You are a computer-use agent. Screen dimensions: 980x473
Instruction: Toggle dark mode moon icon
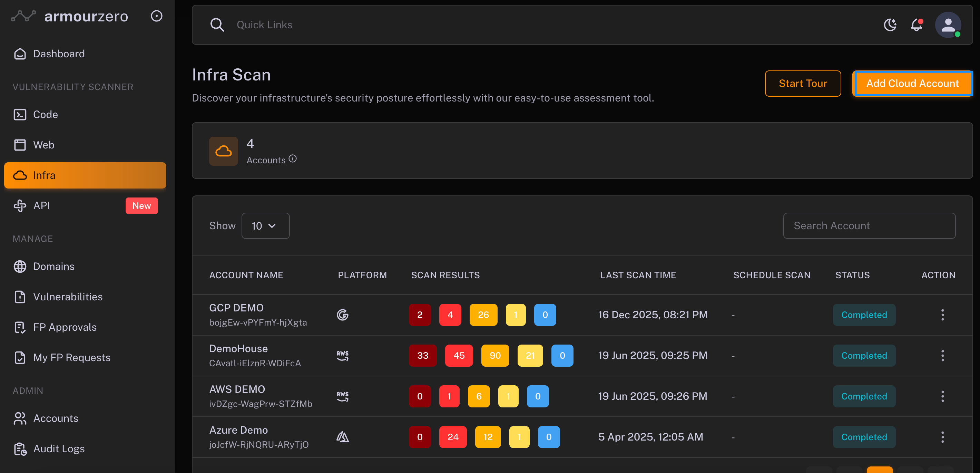coord(890,25)
